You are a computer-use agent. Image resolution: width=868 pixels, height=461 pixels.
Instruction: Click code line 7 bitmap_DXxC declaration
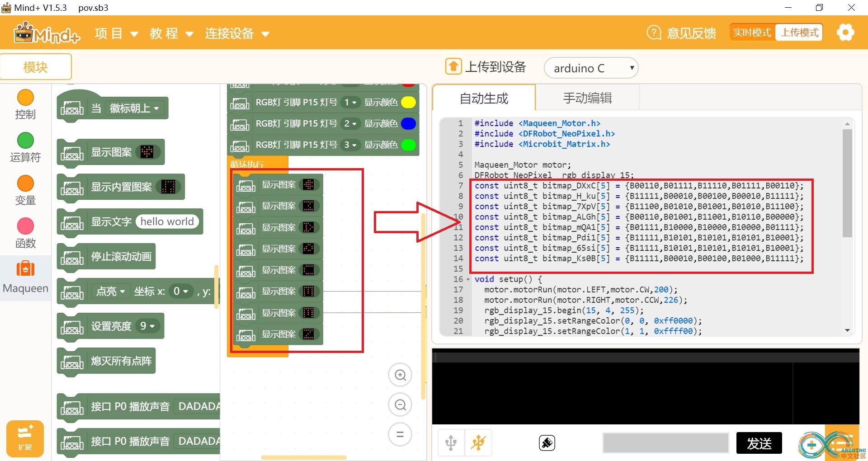pyautogui.click(x=639, y=186)
